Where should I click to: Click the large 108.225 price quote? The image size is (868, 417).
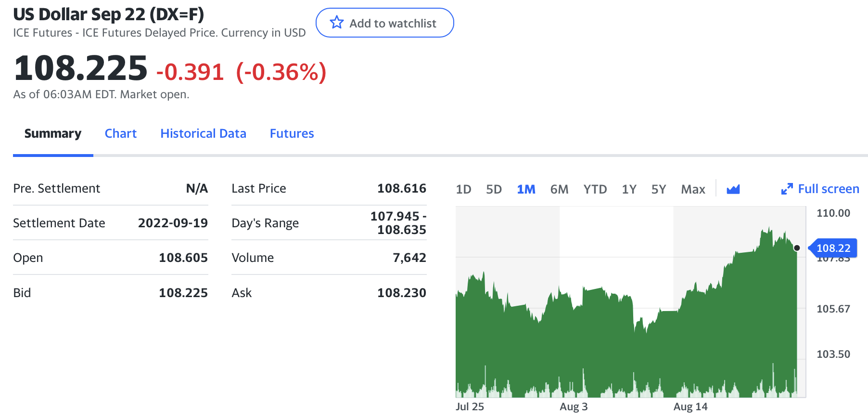click(x=80, y=68)
